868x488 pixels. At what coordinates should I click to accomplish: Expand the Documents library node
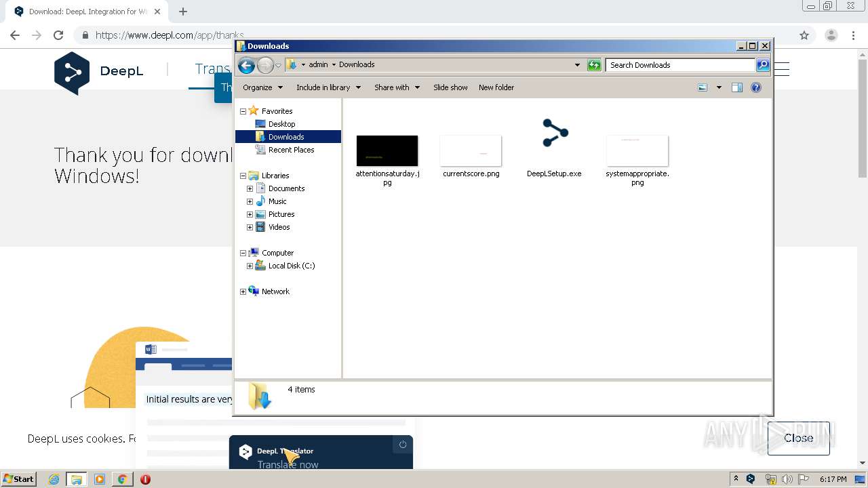point(250,188)
